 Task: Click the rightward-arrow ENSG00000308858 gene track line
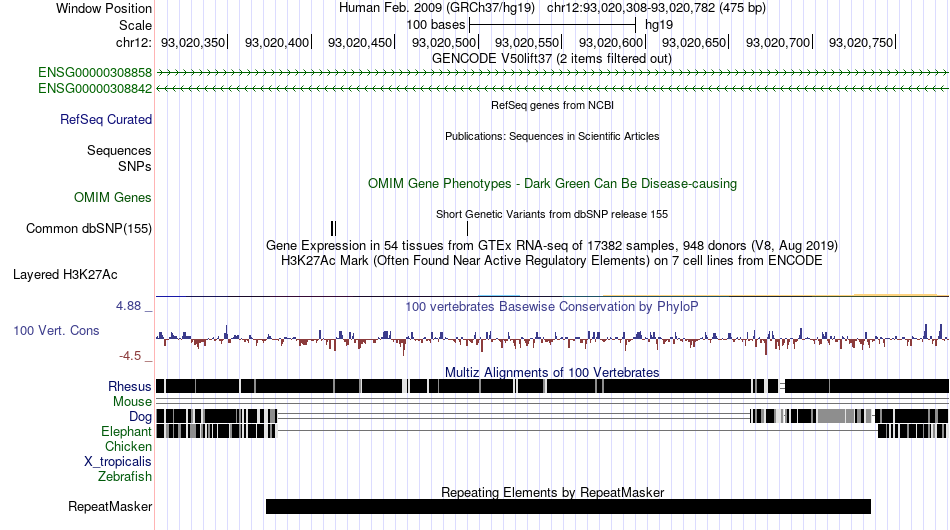[x=552, y=73]
